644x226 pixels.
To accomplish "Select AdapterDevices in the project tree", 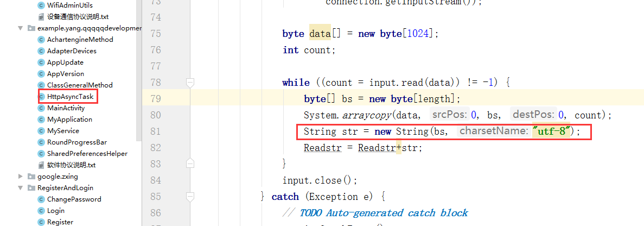I will click(x=72, y=51).
